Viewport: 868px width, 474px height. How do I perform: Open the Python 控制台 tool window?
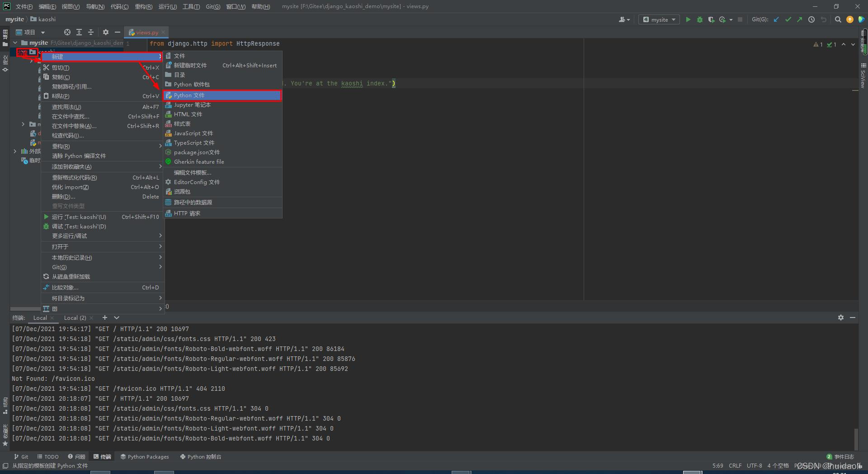201,456
